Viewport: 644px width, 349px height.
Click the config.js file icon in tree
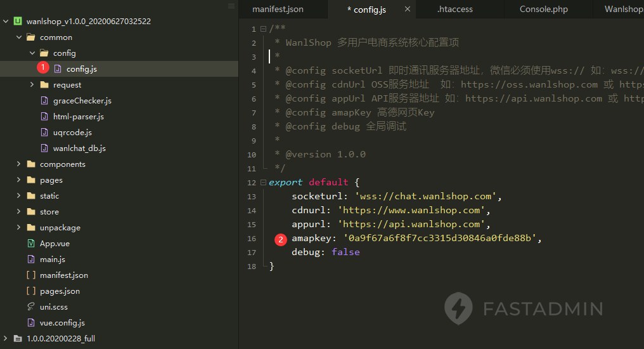58,69
